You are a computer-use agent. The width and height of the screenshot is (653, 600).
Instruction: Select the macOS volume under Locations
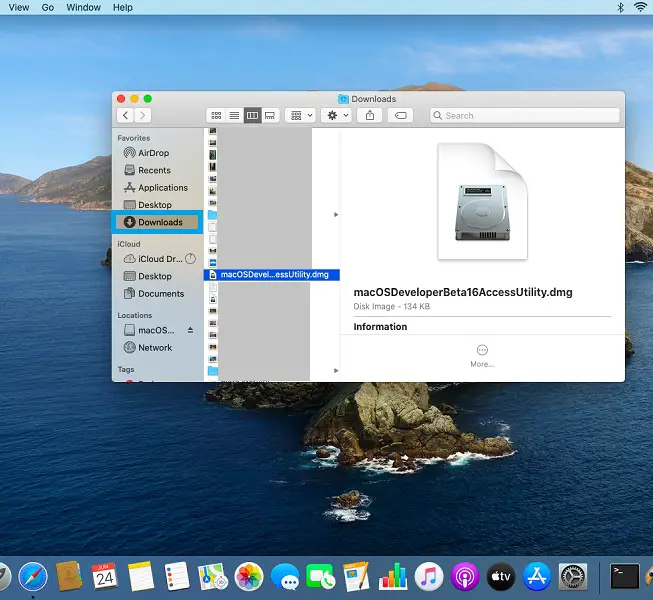pos(149,331)
